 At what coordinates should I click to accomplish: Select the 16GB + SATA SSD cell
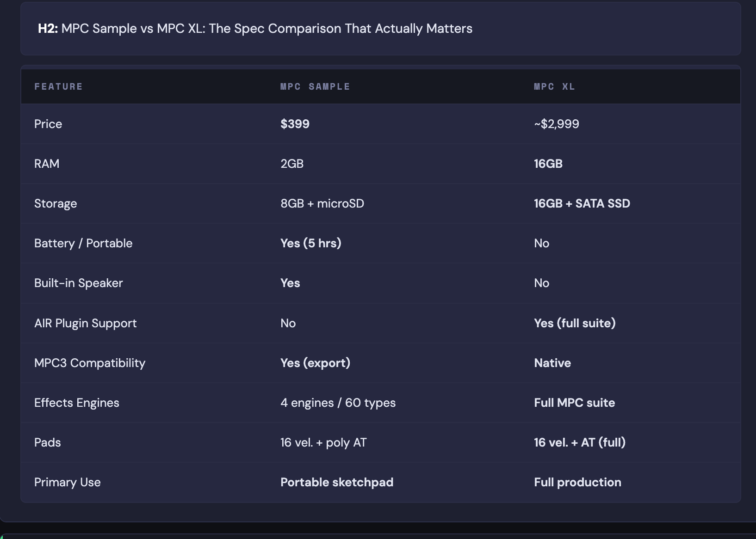tap(582, 203)
